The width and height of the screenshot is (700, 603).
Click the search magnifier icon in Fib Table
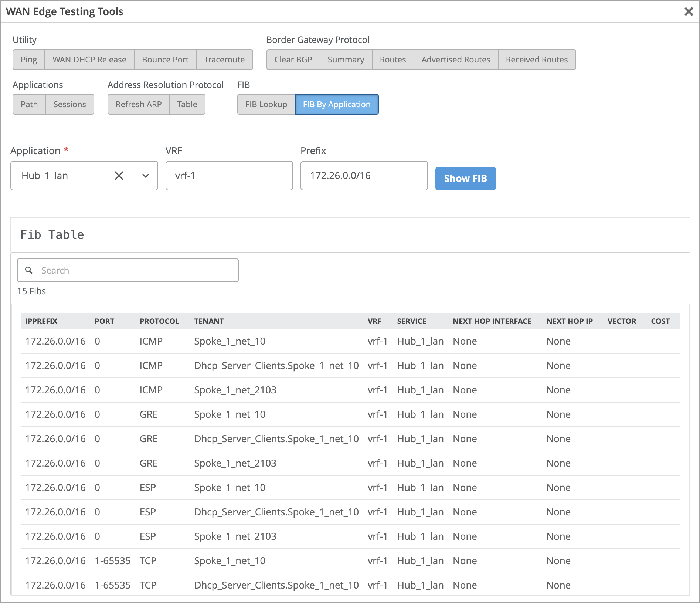click(x=29, y=270)
